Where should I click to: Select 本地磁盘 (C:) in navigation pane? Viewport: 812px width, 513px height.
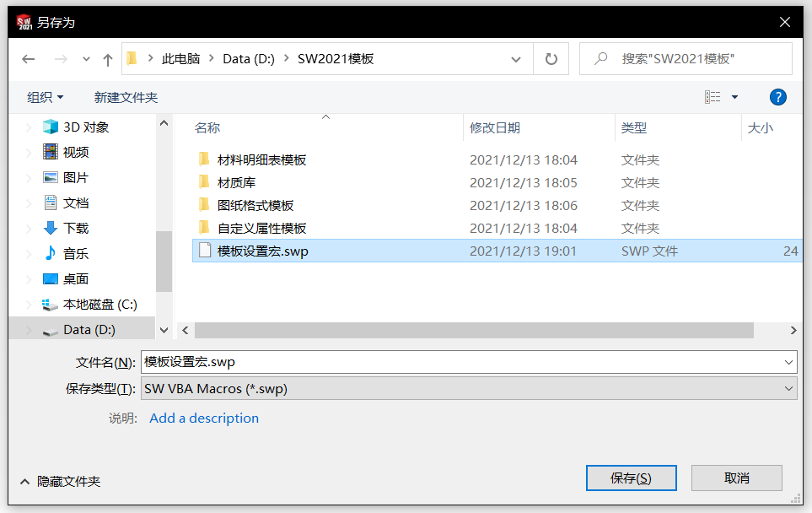coord(99,305)
